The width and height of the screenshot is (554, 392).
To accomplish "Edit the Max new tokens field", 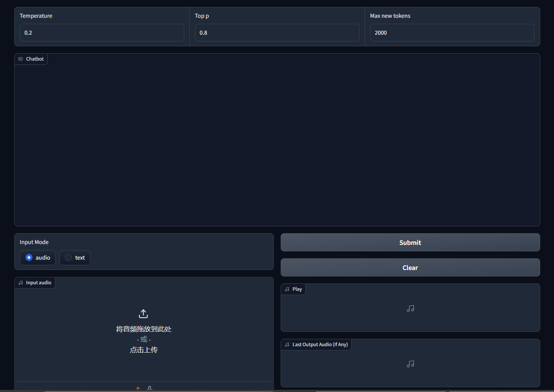I will [x=452, y=33].
